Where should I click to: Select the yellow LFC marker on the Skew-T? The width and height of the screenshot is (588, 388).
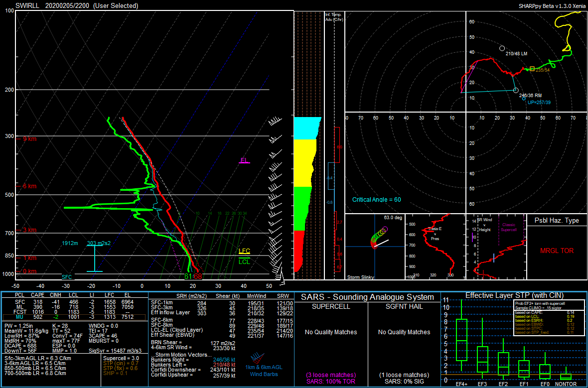pyautogui.click(x=244, y=251)
